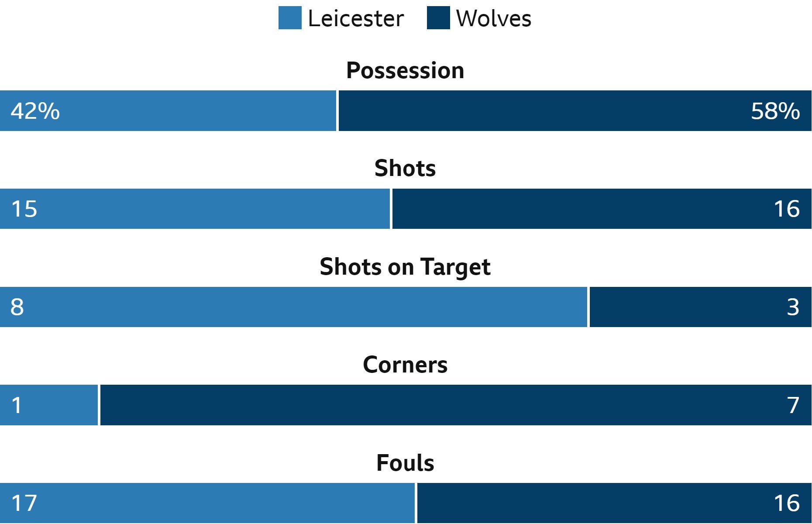Click the Possession heading
The width and height of the screenshot is (812, 524).
(405, 70)
